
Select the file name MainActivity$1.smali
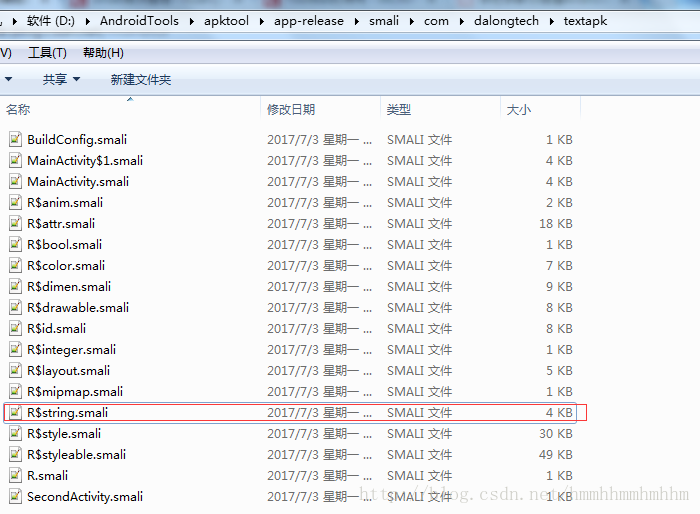[x=85, y=161]
